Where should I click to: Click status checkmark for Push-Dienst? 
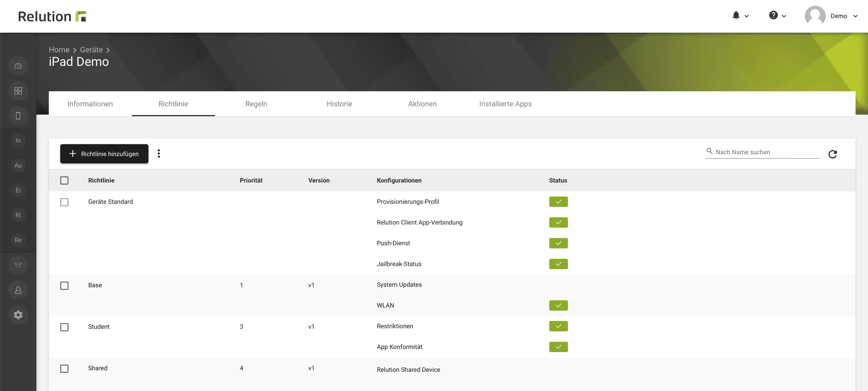pyautogui.click(x=558, y=243)
